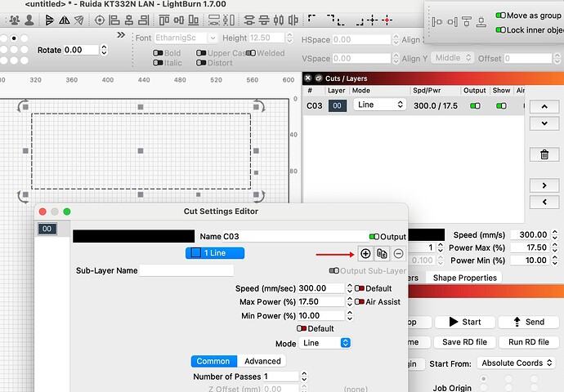Align selected objects along top edges

click(164, 20)
